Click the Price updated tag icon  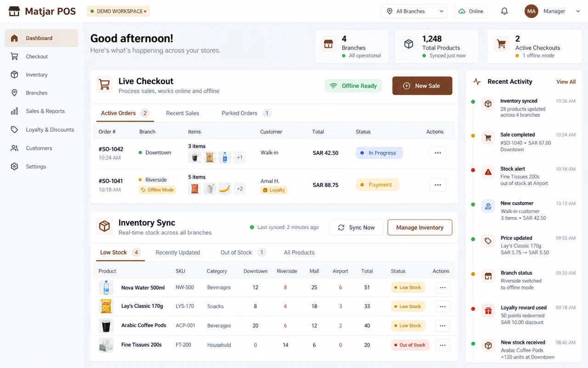coord(488,241)
